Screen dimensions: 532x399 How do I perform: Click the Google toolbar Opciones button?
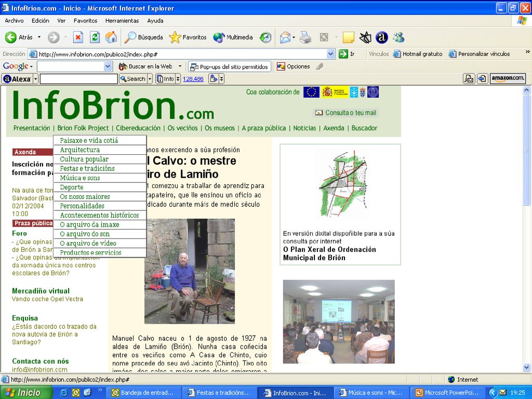pyautogui.click(x=293, y=66)
